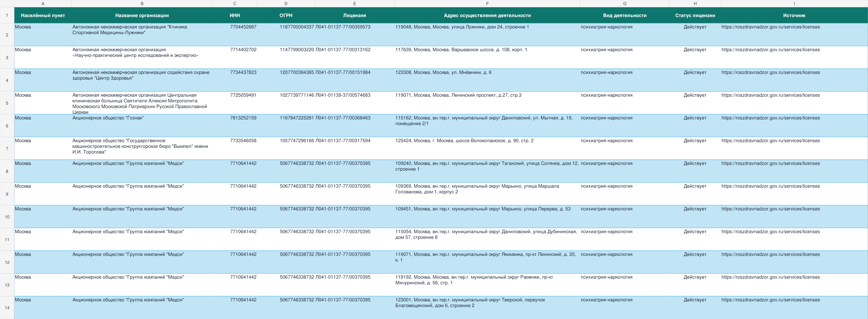Image resolution: width=868 pixels, height=319 pixels.
Task: Open roszdravnadzor link in row 2
Action: (x=770, y=27)
